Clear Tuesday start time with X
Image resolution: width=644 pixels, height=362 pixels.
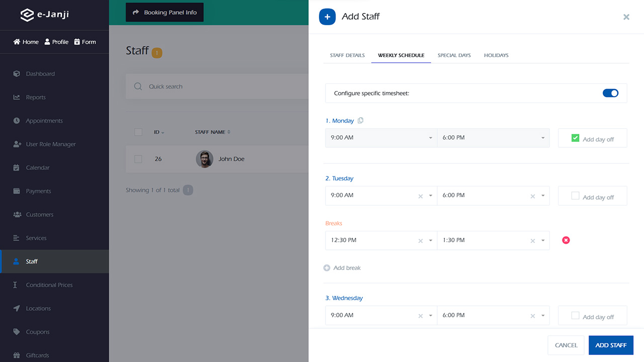(x=421, y=196)
